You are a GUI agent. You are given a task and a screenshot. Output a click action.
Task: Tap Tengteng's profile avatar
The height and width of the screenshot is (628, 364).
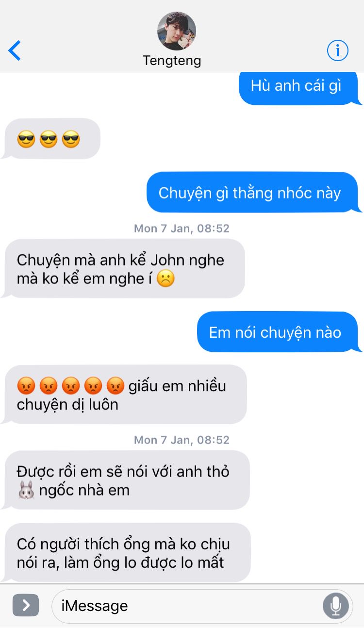coord(177,31)
